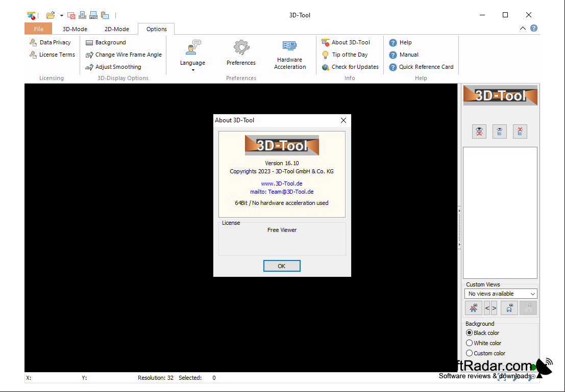
Task: Show Tip of the Day
Action: click(345, 55)
